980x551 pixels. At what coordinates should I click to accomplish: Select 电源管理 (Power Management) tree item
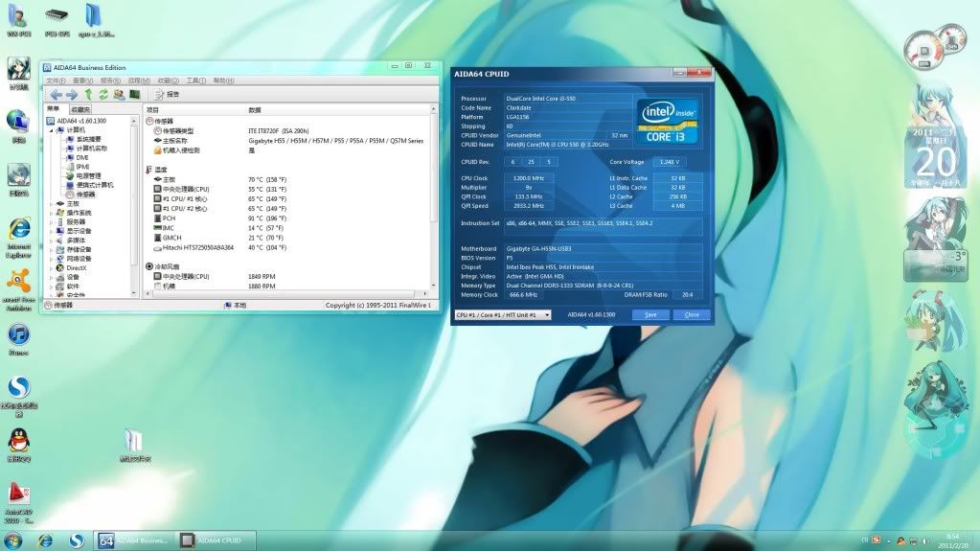pyautogui.click(x=88, y=175)
